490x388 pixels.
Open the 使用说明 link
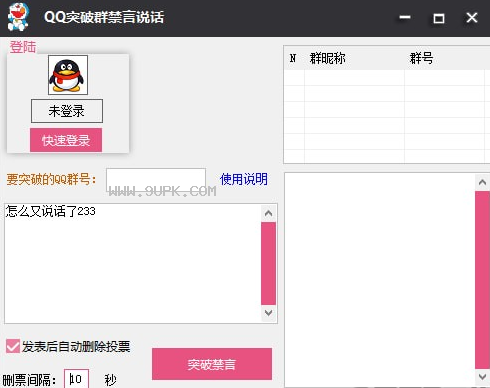(244, 179)
